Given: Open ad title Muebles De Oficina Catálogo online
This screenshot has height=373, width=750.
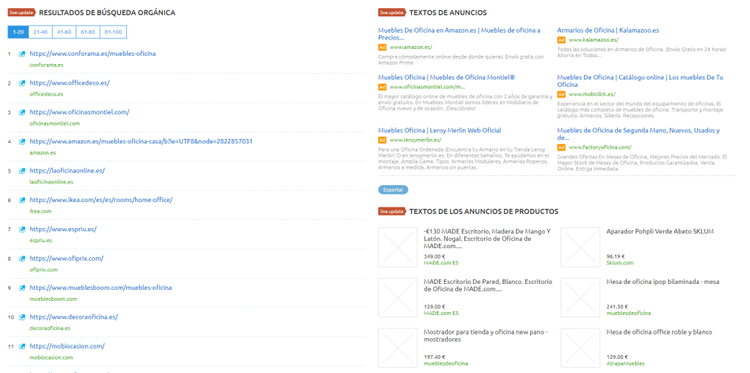Looking at the screenshot, I should click(640, 81).
